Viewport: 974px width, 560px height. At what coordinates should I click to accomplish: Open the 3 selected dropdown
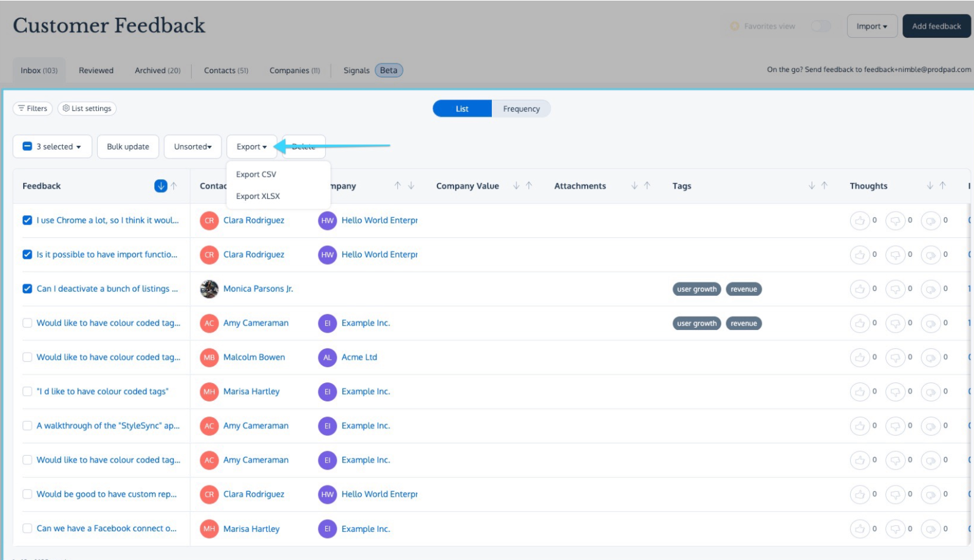(x=52, y=146)
